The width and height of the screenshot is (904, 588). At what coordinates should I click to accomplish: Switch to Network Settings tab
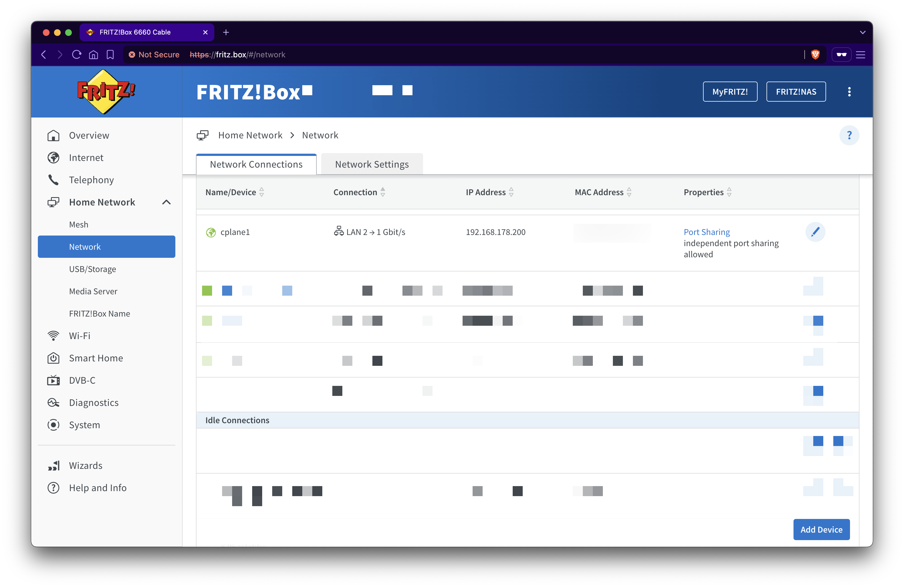(x=372, y=164)
